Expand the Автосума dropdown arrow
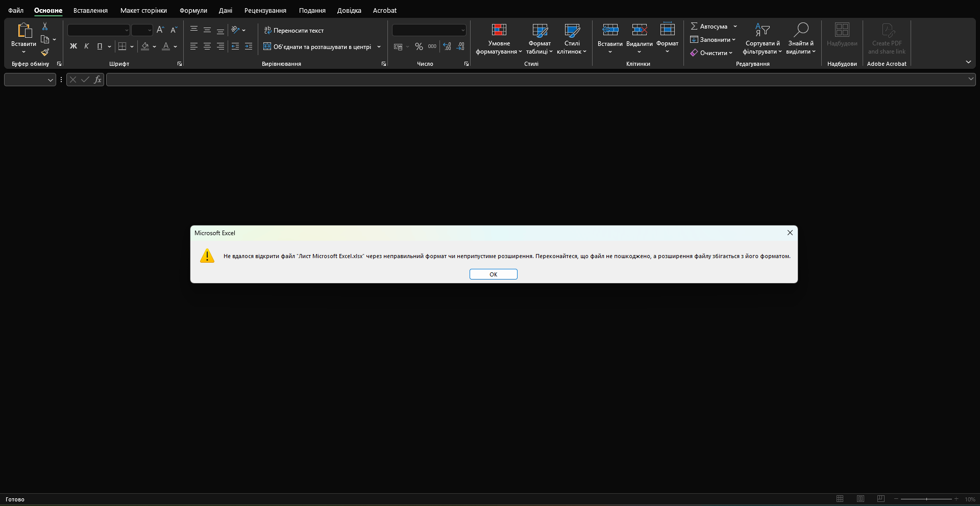Screen dimensions: 980x506 (x=735, y=26)
